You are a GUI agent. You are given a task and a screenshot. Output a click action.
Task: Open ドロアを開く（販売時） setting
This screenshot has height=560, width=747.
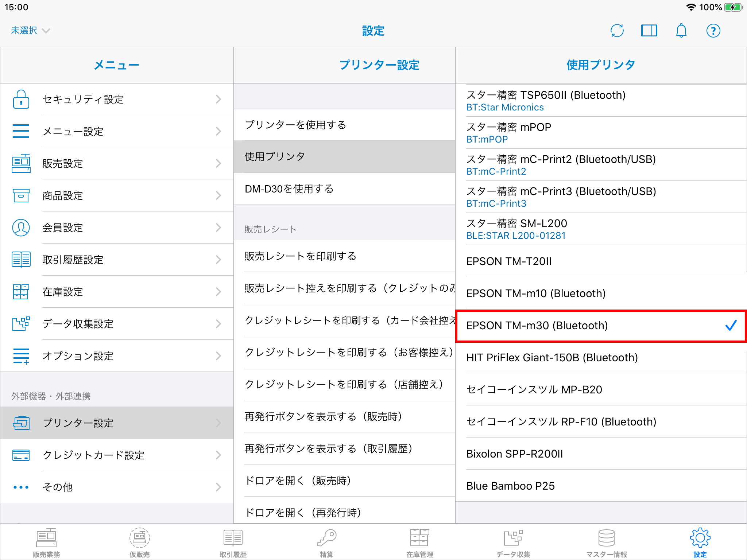tap(344, 481)
